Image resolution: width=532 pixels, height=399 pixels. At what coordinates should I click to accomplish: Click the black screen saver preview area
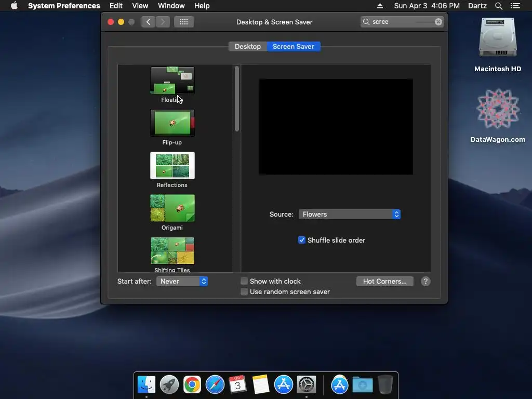pyautogui.click(x=336, y=127)
